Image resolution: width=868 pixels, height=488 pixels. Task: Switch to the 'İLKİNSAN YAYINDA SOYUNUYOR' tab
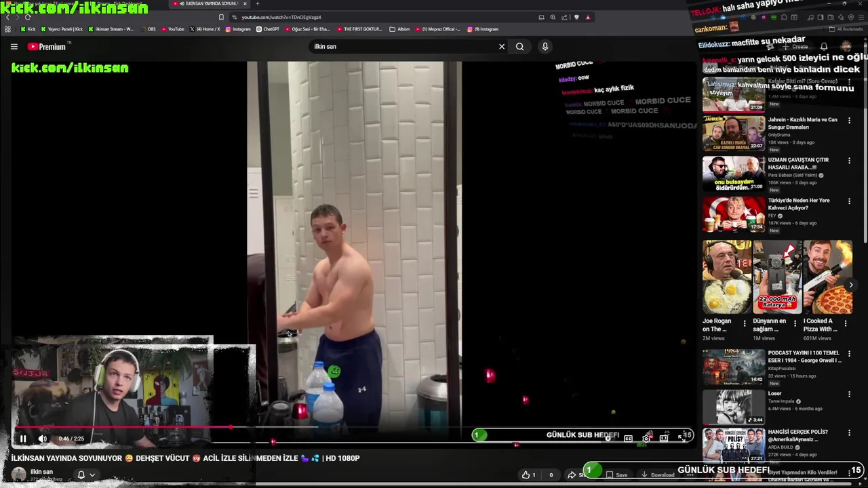click(x=210, y=3)
